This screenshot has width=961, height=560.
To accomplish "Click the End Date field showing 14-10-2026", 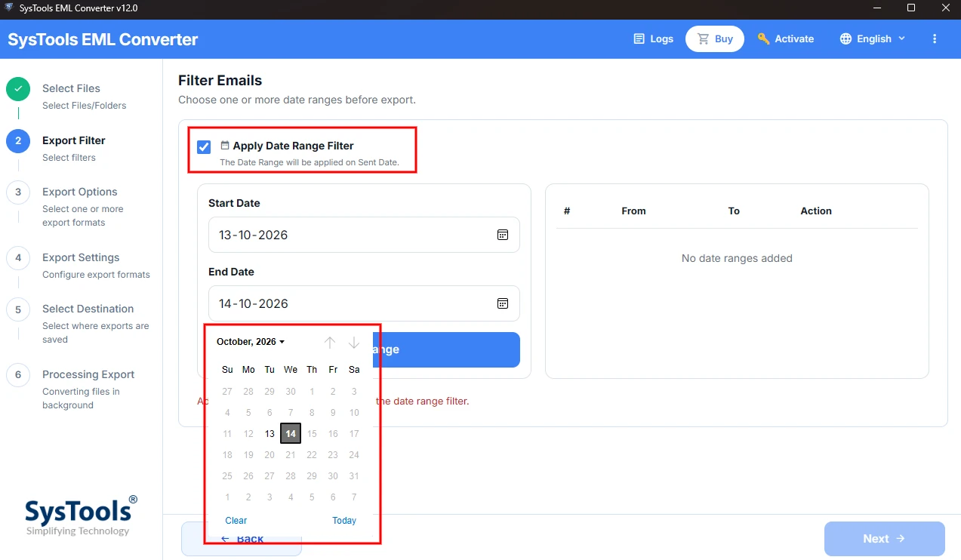I will [x=364, y=303].
